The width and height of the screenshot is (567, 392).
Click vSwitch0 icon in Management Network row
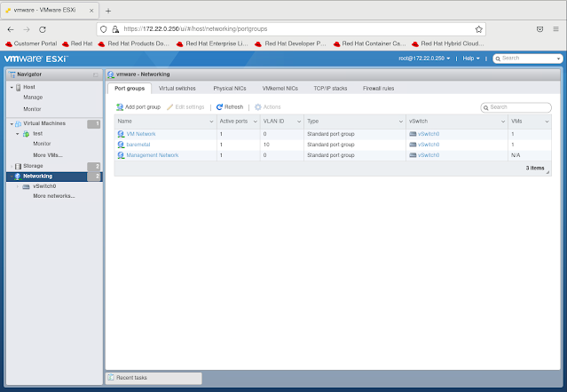[x=413, y=155]
